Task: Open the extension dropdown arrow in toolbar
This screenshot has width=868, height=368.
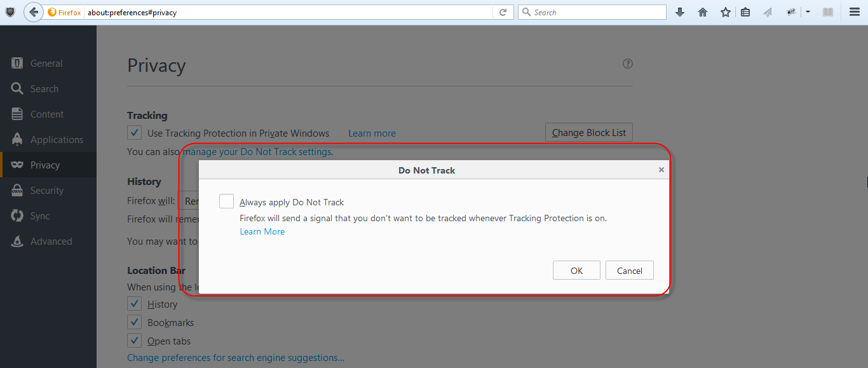Action: pyautogui.click(x=808, y=11)
